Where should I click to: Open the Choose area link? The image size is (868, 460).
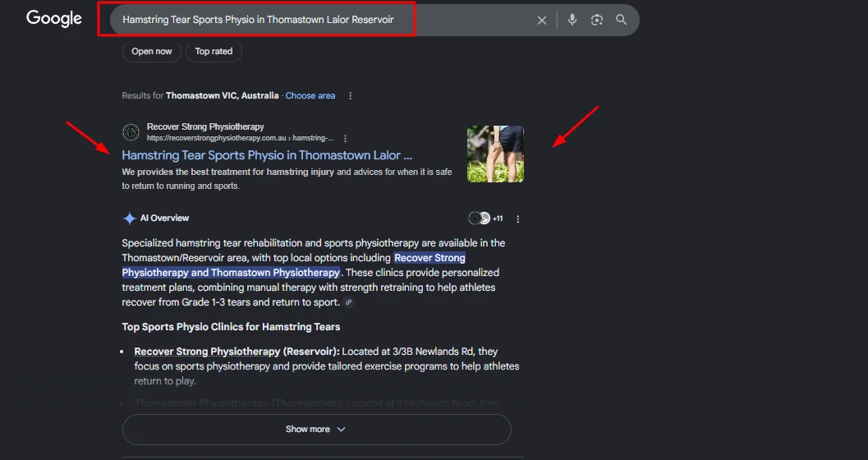(x=310, y=96)
